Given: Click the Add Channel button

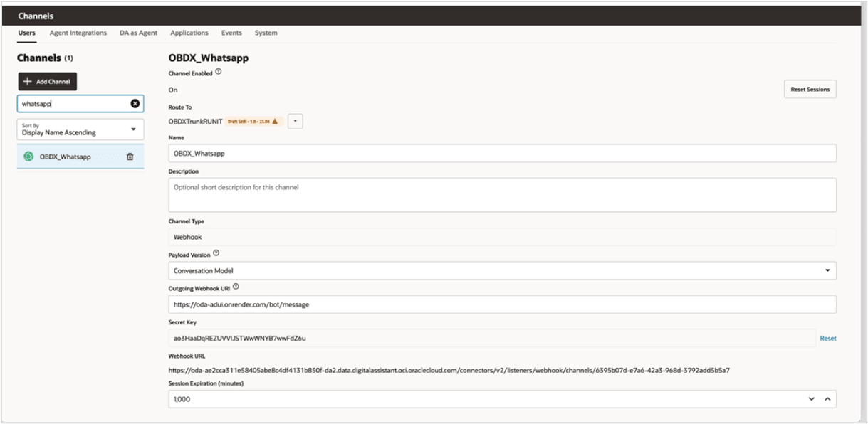Looking at the screenshot, I should (47, 82).
